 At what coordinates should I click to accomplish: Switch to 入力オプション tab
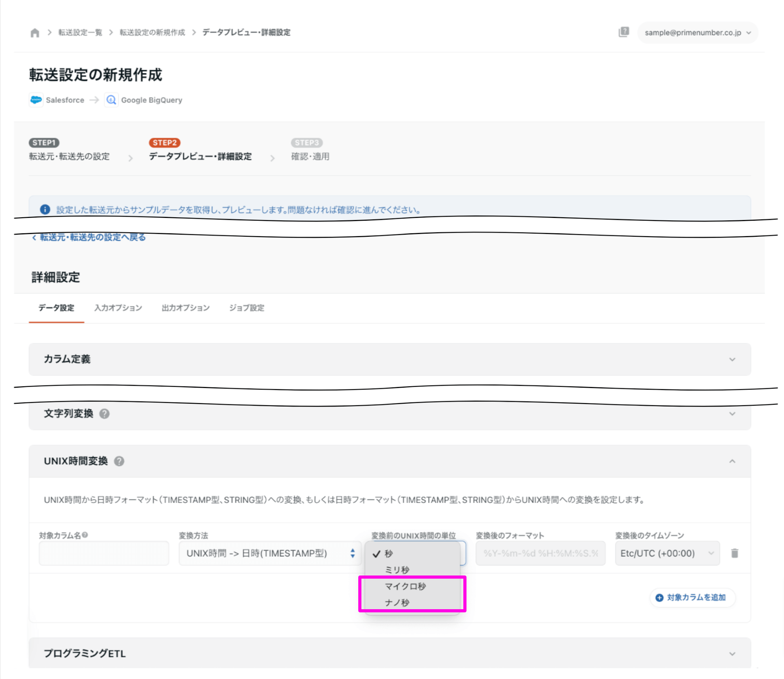(x=118, y=308)
